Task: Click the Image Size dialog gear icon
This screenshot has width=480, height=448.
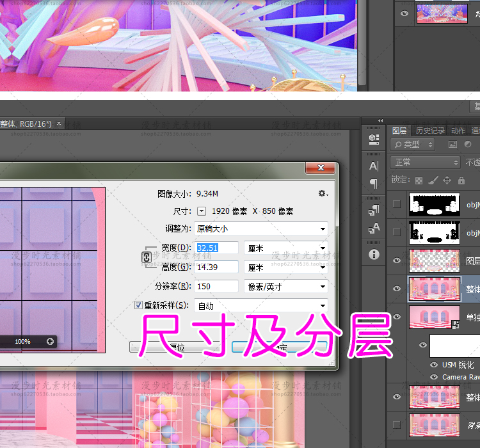Action: [x=323, y=193]
